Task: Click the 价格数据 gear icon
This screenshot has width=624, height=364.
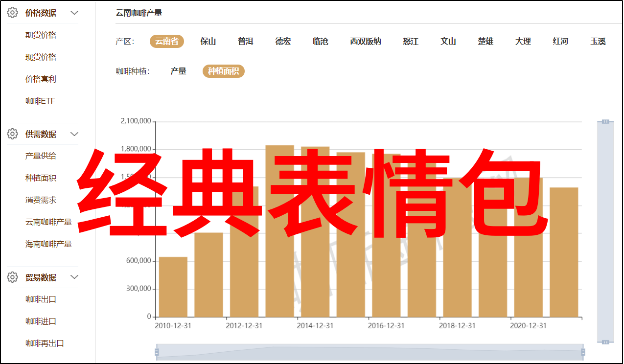Action: (13, 13)
